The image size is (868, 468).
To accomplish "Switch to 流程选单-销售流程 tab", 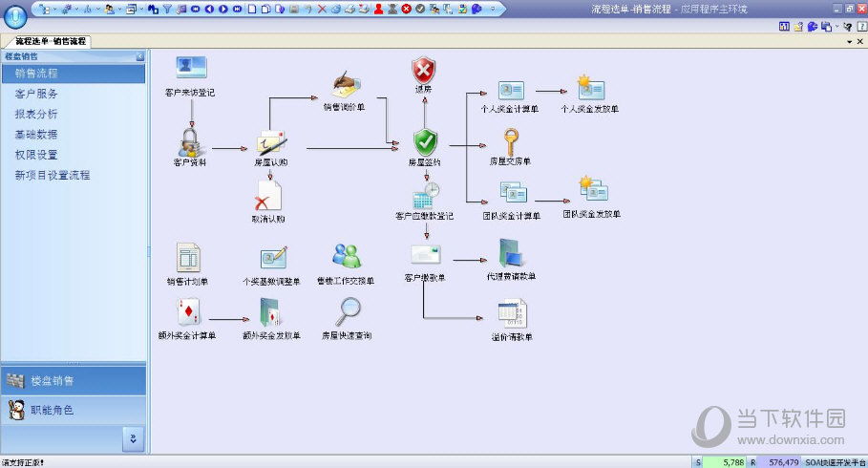I will pyautogui.click(x=51, y=42).
